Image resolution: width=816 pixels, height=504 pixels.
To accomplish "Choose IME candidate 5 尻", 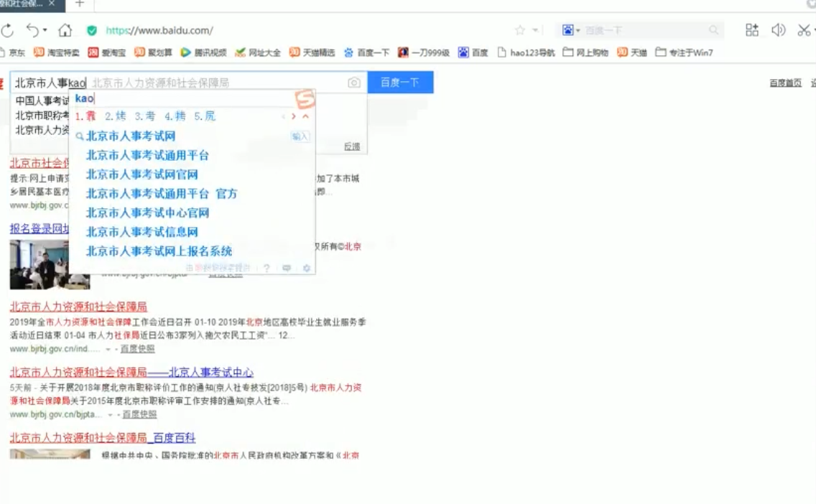I will (205, 116).
